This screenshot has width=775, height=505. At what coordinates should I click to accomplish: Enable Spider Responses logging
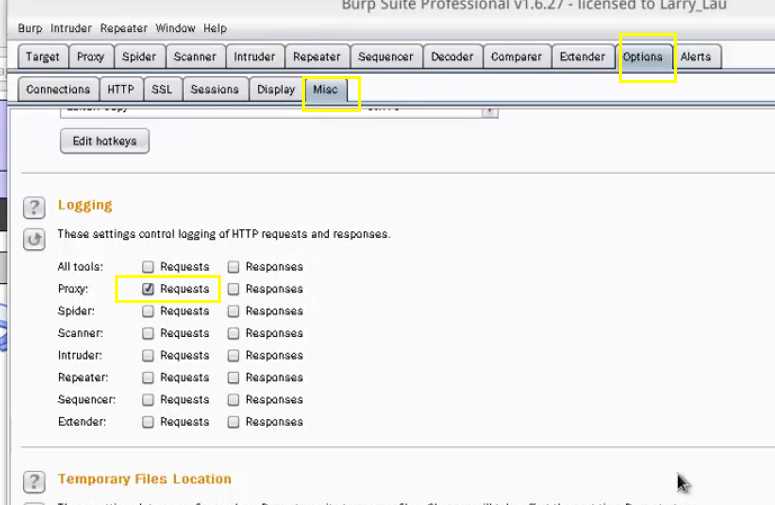(233, 311)
